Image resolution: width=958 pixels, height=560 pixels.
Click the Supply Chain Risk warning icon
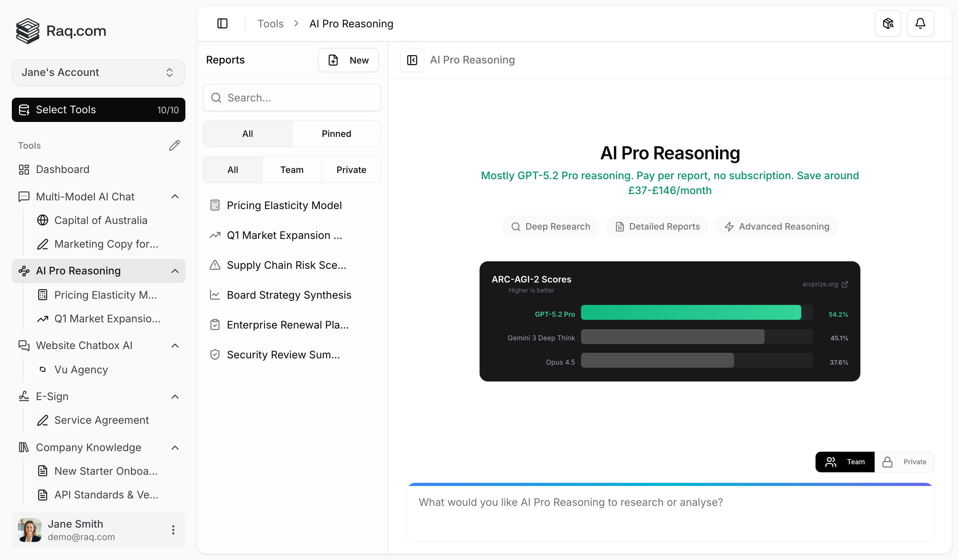coord(215,265)
